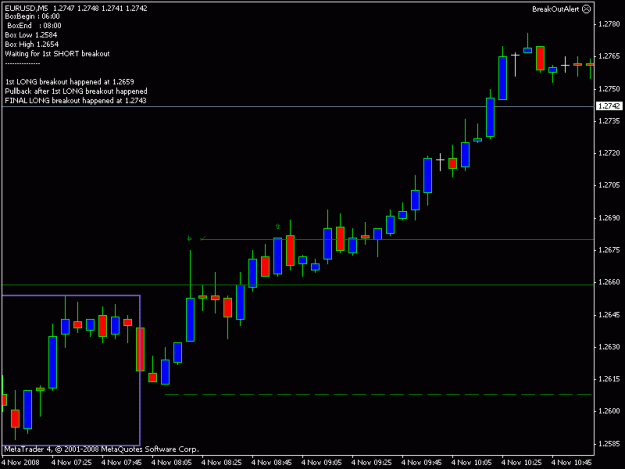This screenshot has height=469, width=625.
Task: Click the 1.2750 price scale label
Action: pyautogui.click(x=609, y=89)
